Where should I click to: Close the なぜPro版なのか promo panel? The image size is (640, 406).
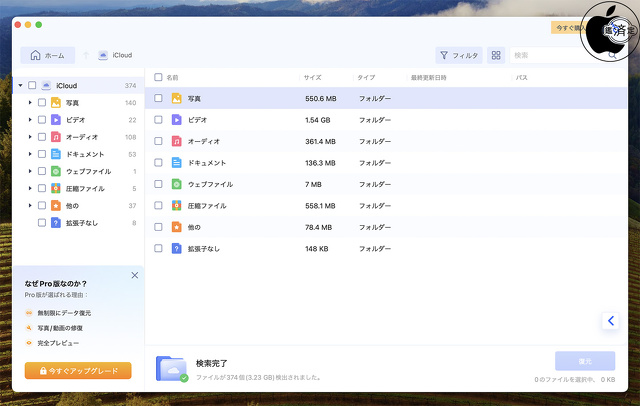135,275
